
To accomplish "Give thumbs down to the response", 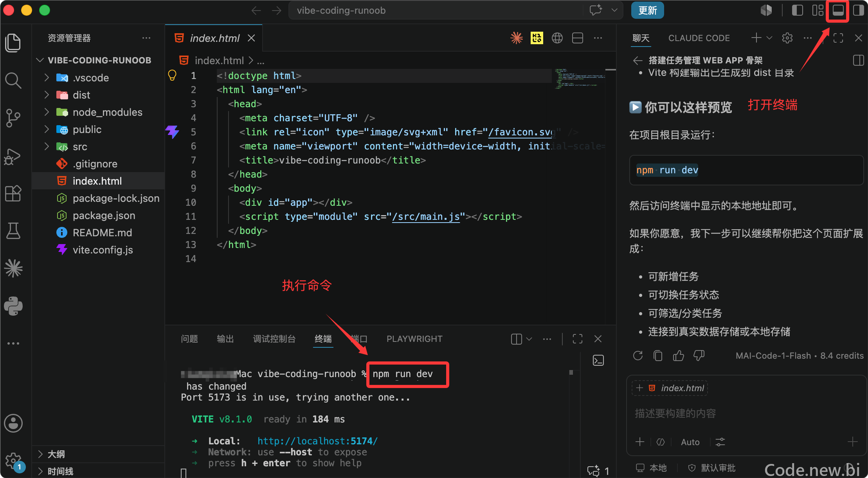I will (699, 356).
